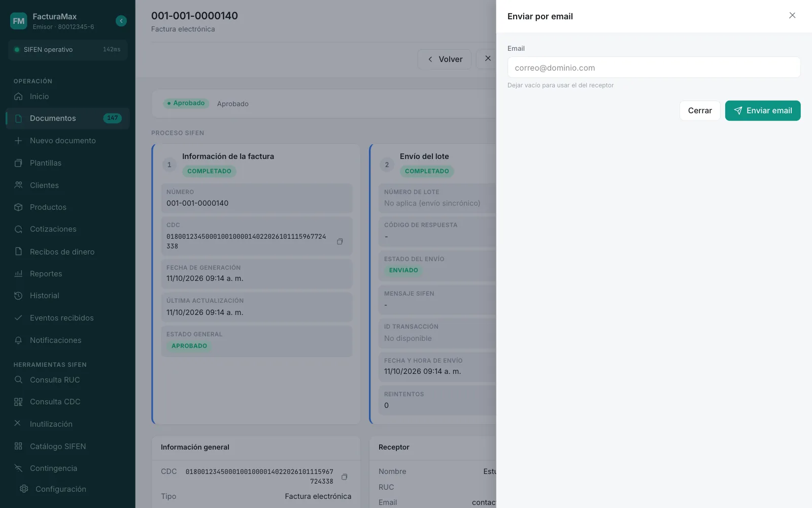Image resolution: width=812 pixels, height=508 pixels.
Task: Click the Envío del lote step title
Action: pyautogui.click(x=424, y=156)
